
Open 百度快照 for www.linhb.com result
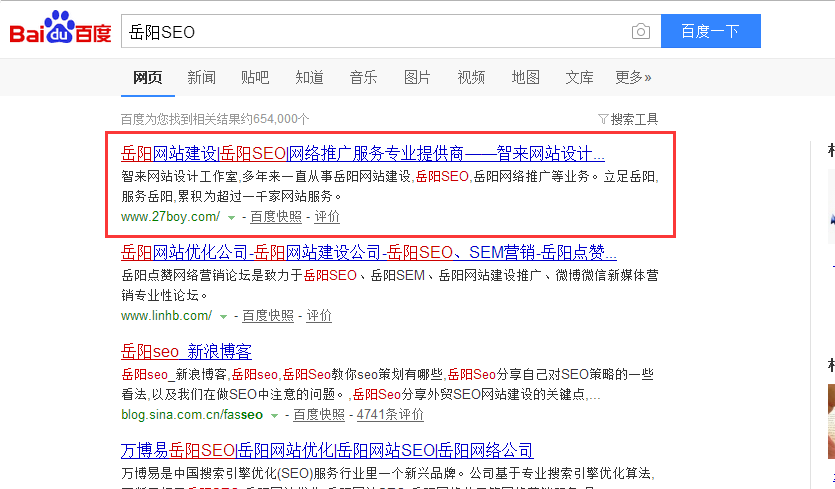pyautogui.click(x=268, y=316)
